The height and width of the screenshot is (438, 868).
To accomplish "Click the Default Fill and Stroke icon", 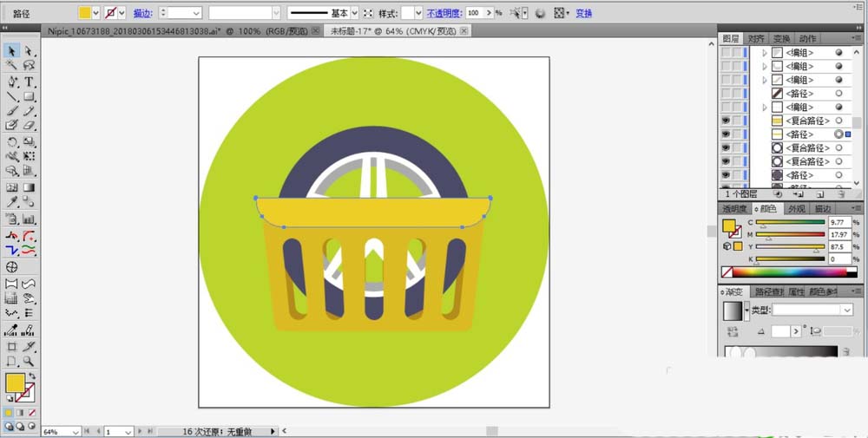I will [10, 398].
